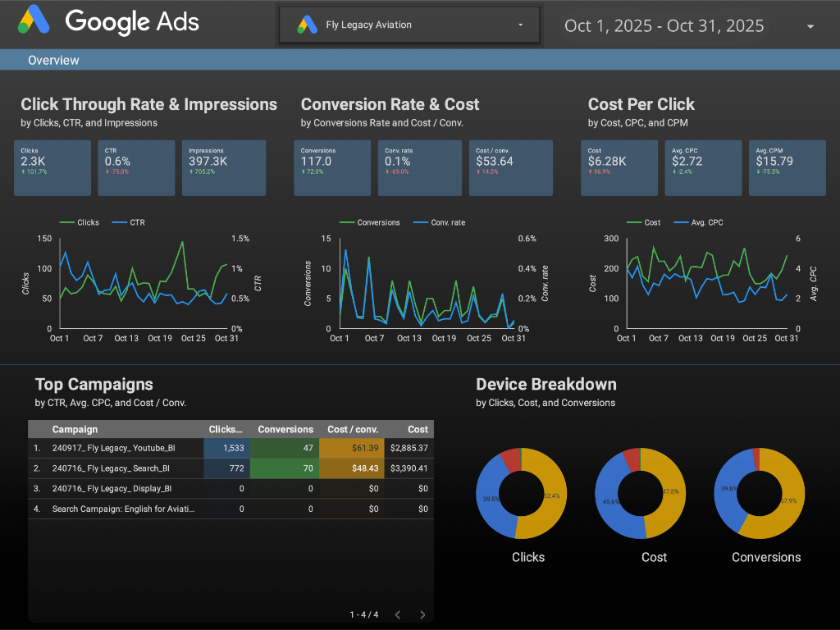840x630 pixels.
Task: Click the Click Through Rate & Impressions heading
Action: pyautogui.click(x=149, y=104)
